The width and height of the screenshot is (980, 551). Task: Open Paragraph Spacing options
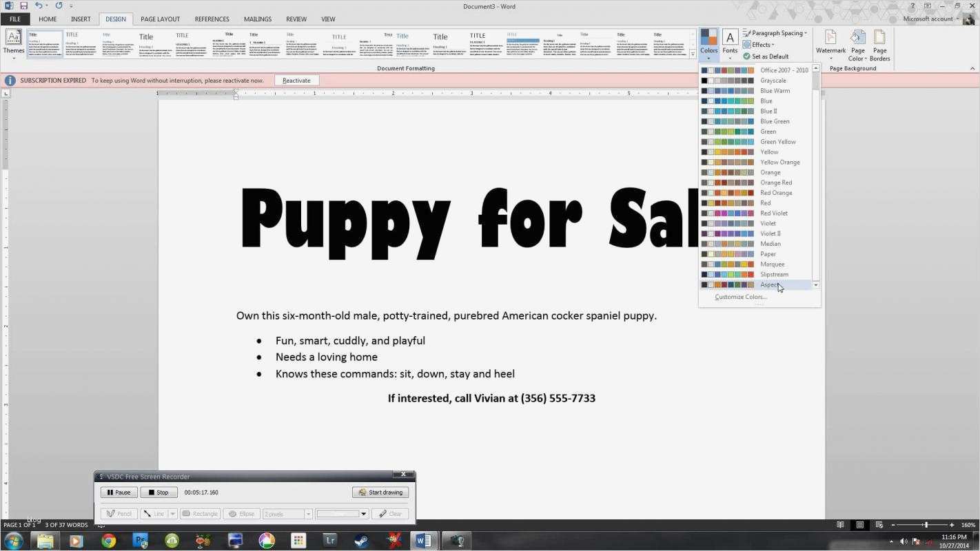click(775, 32)
